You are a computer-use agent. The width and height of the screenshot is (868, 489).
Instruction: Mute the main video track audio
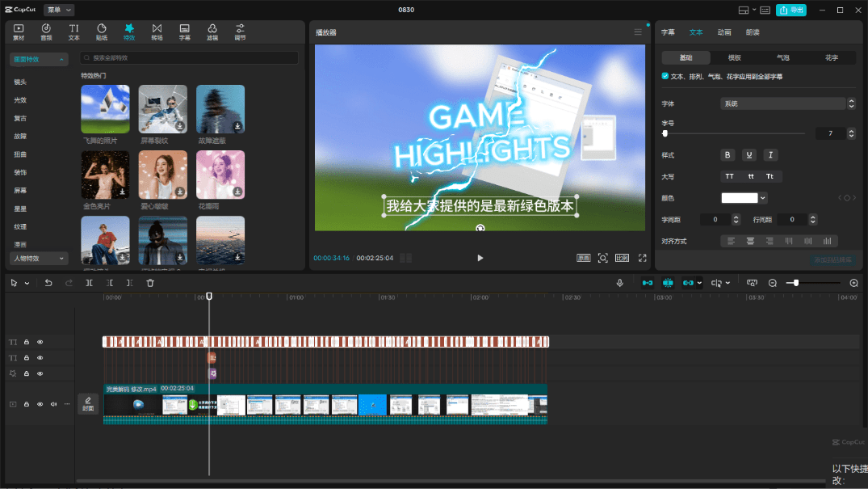53,403
